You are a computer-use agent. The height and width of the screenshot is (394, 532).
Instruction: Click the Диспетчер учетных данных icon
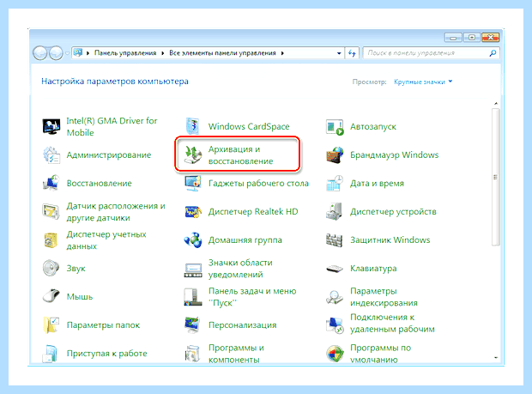point(51,240)
